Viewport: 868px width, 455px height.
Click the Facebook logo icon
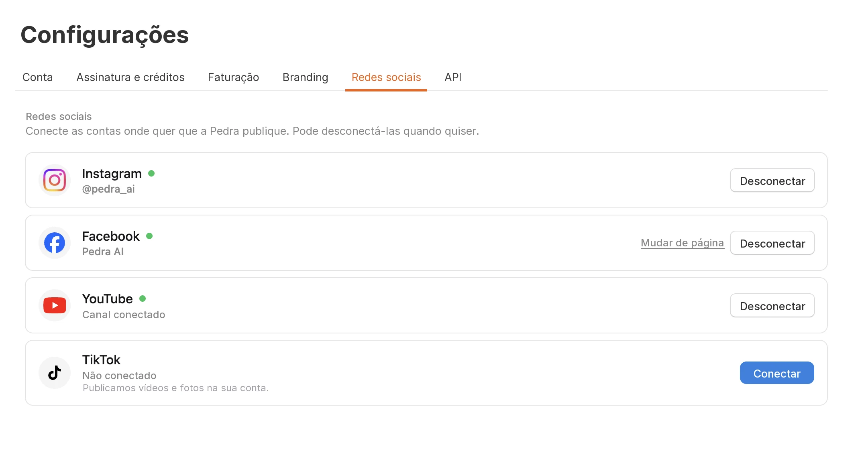pyautogui.click(x=55, y=243)
